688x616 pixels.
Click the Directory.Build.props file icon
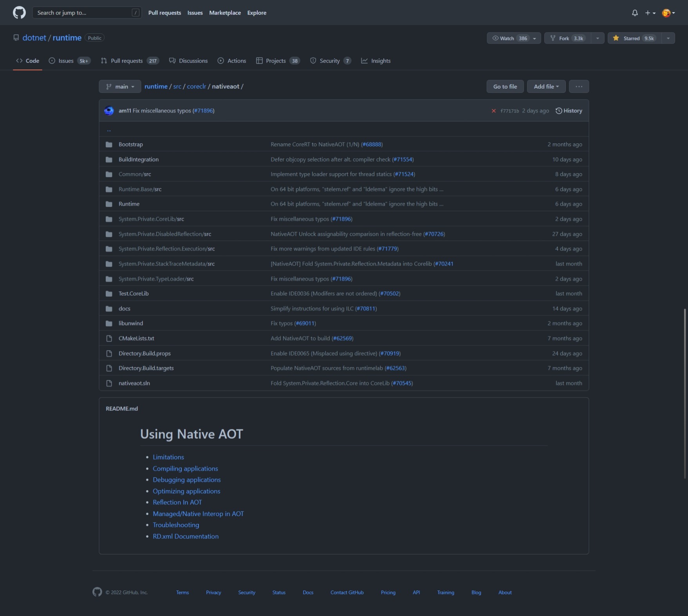[109, 353]
